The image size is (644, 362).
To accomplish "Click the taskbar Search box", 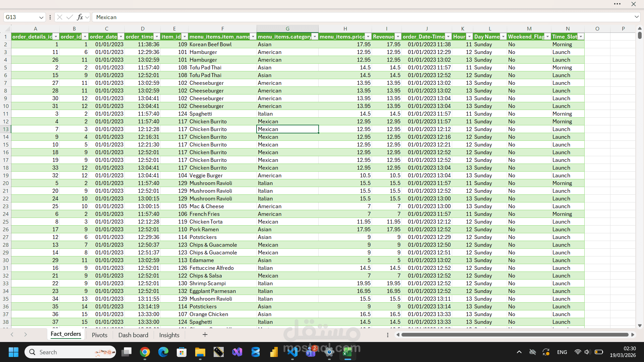I will click(x=70, y=352).
